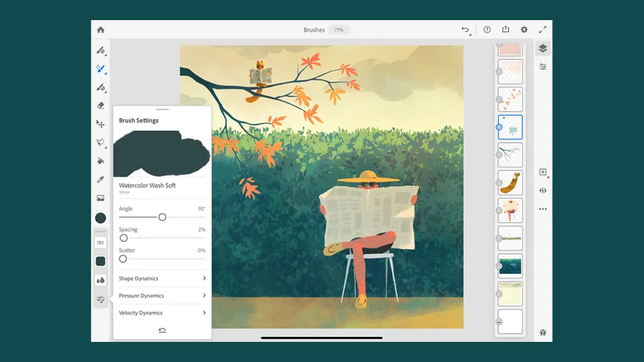Adjust the Angle slider knob
644x362 pixels.
(x=162, y=217)
